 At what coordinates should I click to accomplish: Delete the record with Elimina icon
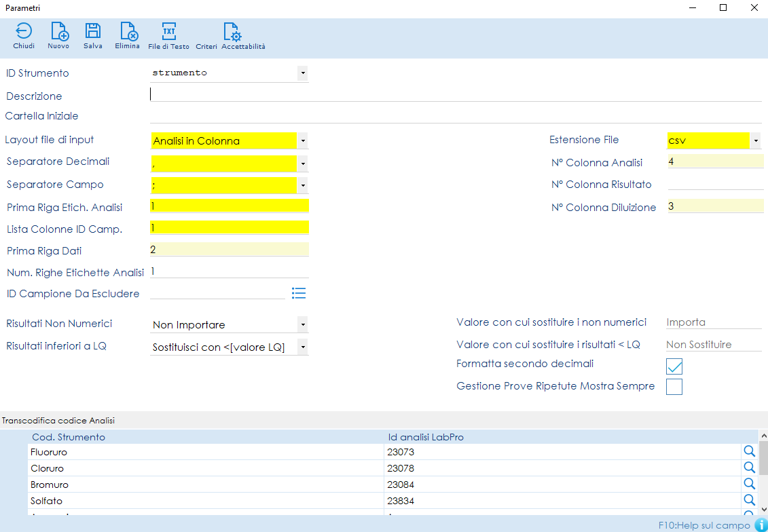coord(129,31)
